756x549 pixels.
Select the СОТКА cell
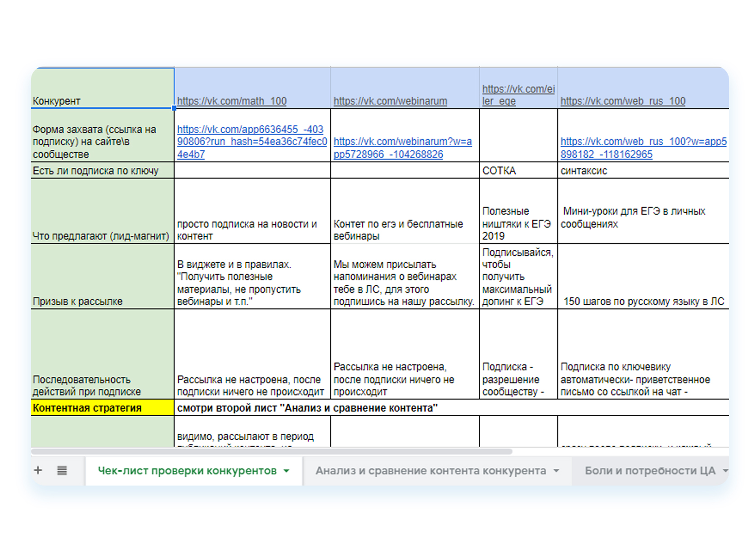coord(518,171)
